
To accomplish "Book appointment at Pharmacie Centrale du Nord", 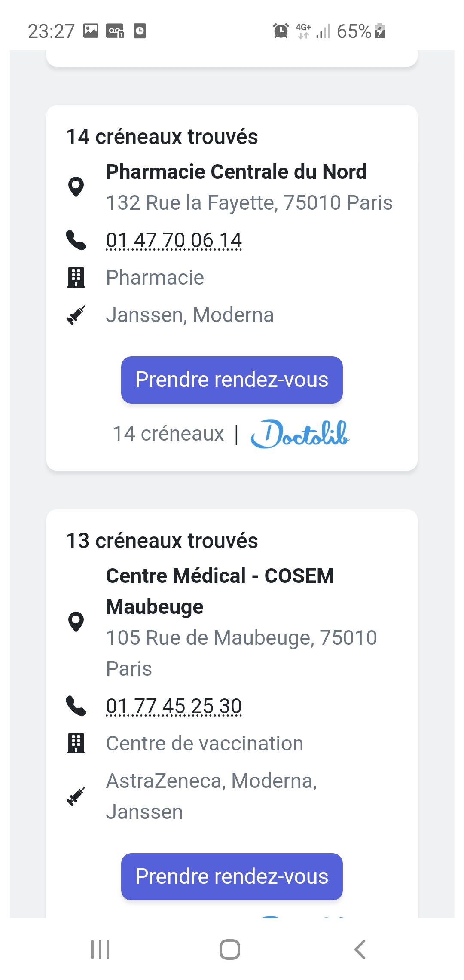I will [x=232, y=380].
